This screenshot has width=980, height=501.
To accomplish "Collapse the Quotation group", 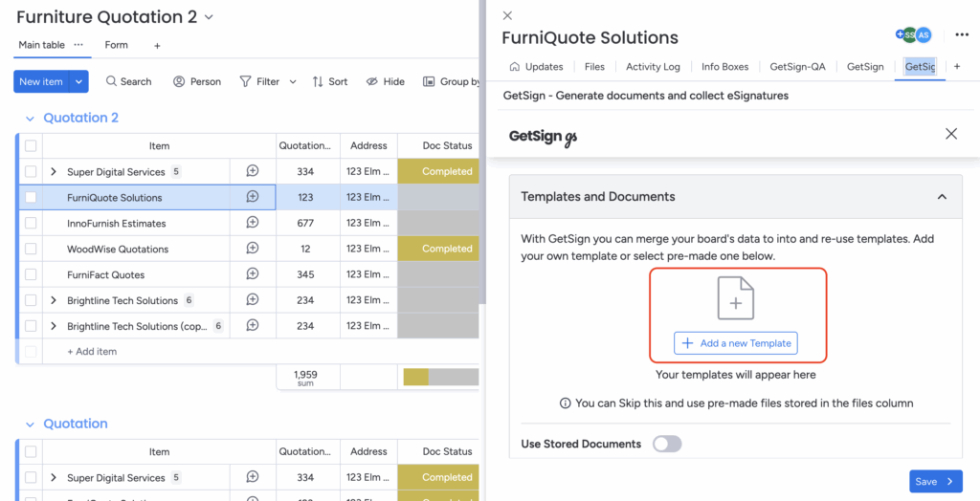I will [x=30, y=425].
